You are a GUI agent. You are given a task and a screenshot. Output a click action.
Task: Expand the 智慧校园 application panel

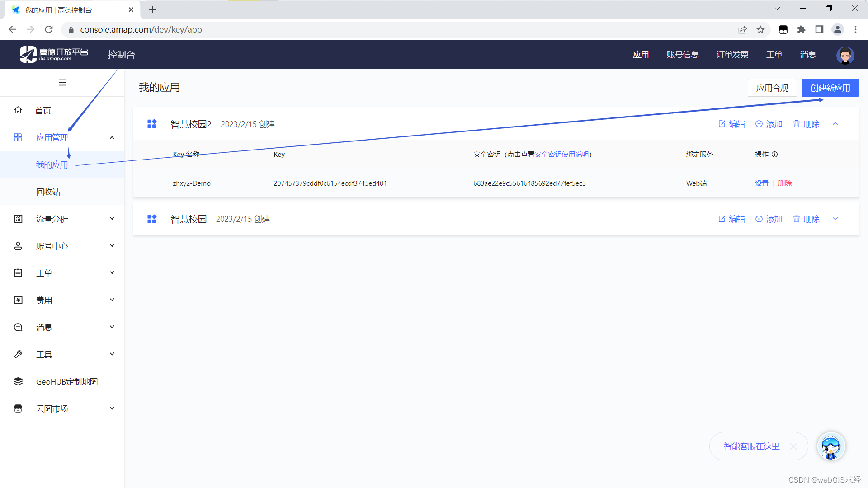835,219
